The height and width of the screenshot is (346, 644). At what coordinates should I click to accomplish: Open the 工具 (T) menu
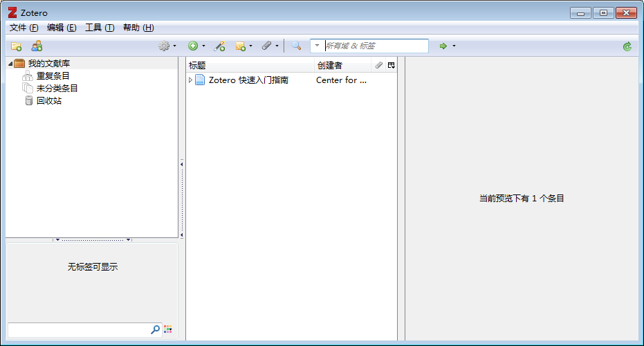(x=100, y=28)
